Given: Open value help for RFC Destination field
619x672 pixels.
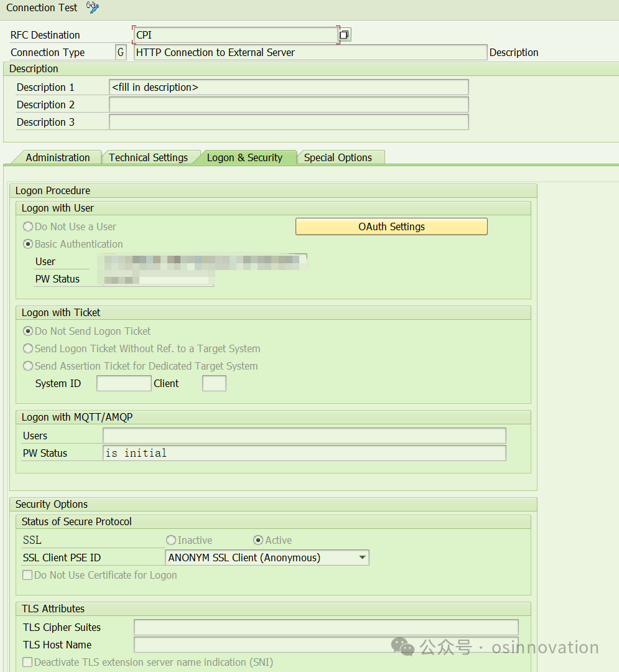Looking at the screenshot, I should pyautogui.click(x=344, y=35).
